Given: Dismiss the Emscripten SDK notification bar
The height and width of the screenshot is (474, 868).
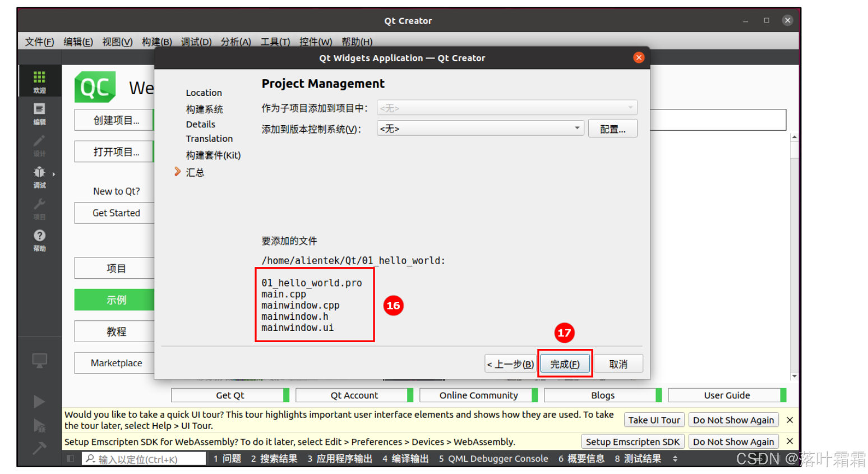Looking at the screenshot, I should 789,441.
